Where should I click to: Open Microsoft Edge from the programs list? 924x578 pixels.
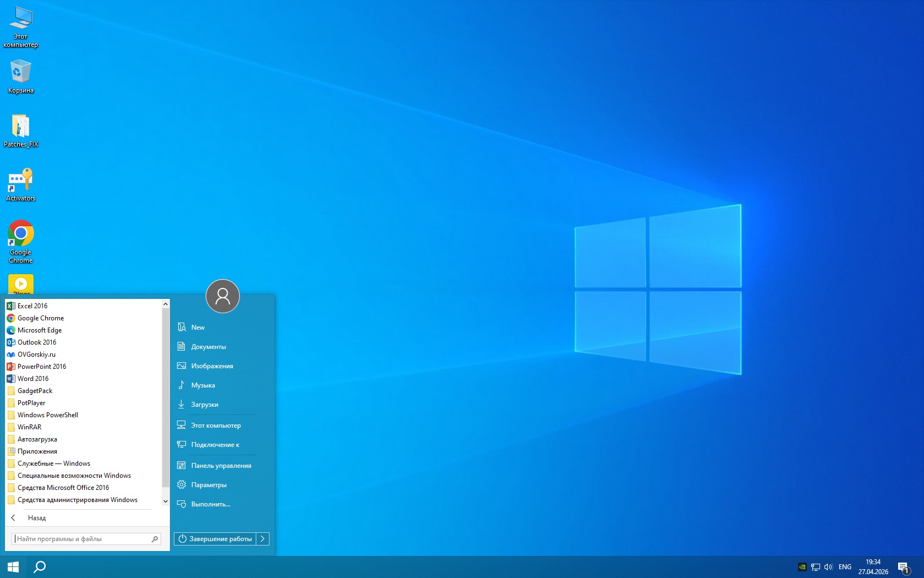tap(39, 330)
